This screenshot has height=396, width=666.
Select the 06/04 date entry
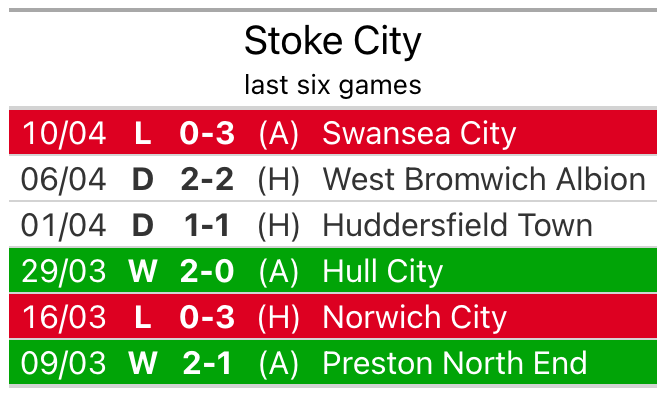click(x=64, y=179)
